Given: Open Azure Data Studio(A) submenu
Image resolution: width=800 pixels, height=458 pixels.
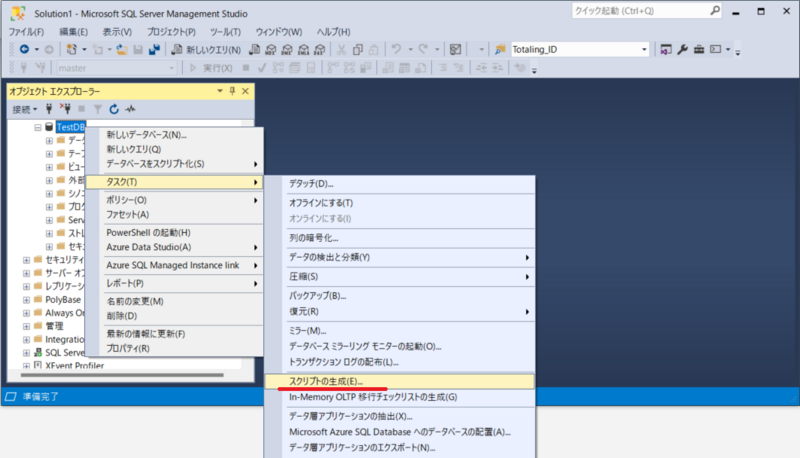Looking at the screenshot, I should 174,247.
